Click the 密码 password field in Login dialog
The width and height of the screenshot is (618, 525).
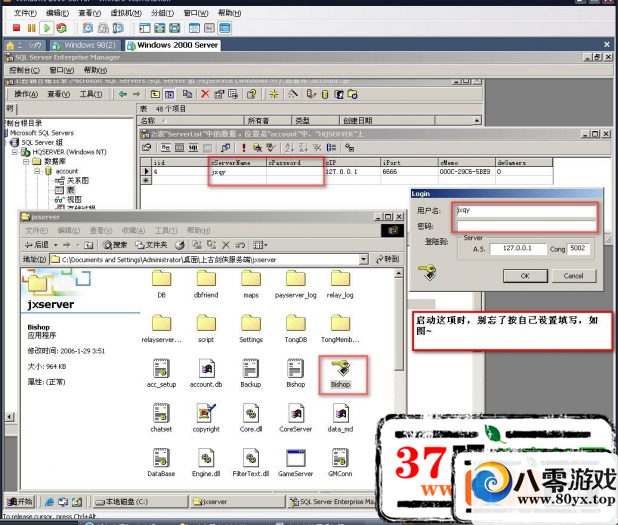click(x=526, y=226)
